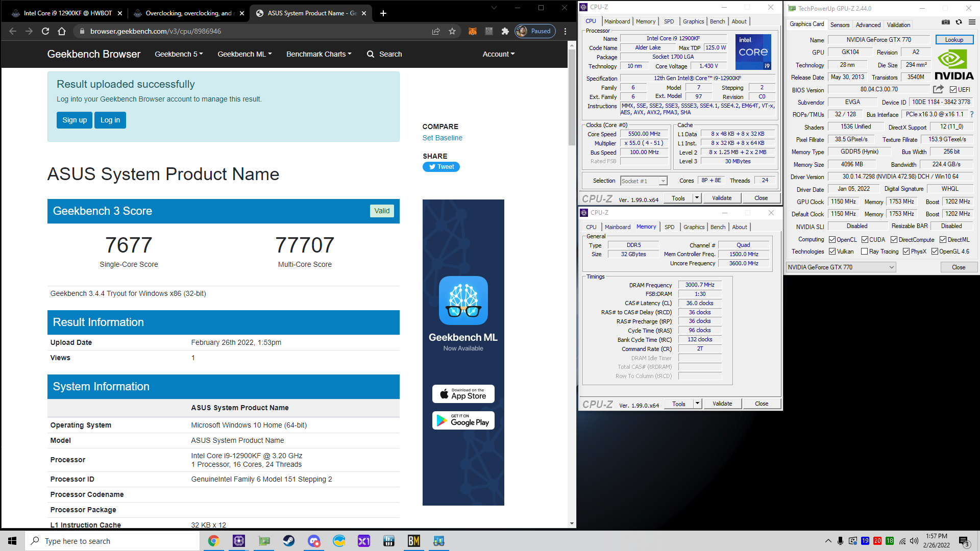
Task: Click the MetaMask fox extension icon
Action: [473, 31]
